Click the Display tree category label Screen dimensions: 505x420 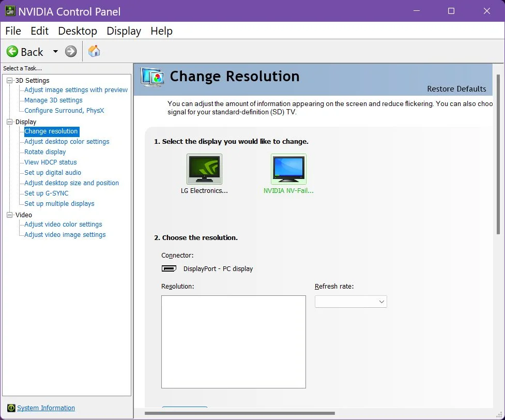[26, 122]
